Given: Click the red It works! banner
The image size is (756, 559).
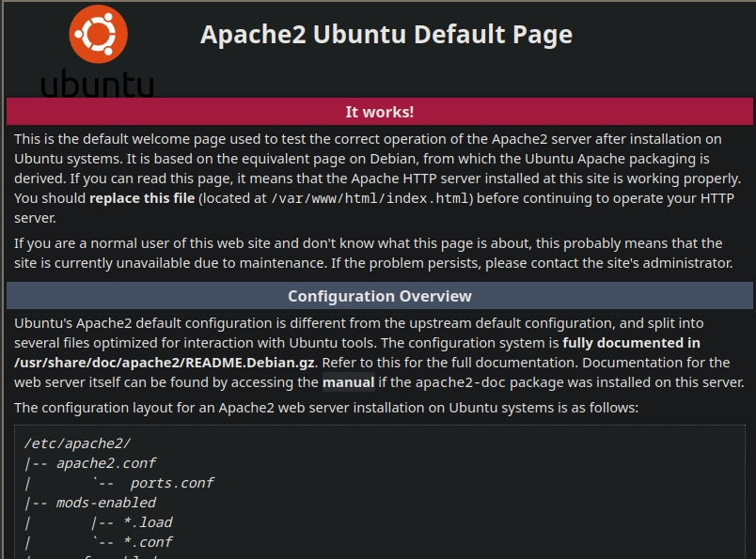Looking at the screenshot, I should click(379, 112).
